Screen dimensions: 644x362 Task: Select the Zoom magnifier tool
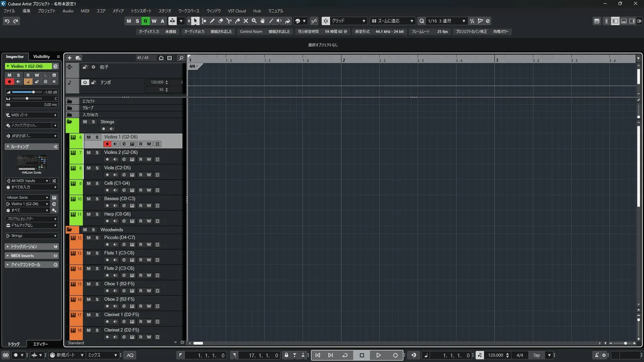click(x=254, y=21)
